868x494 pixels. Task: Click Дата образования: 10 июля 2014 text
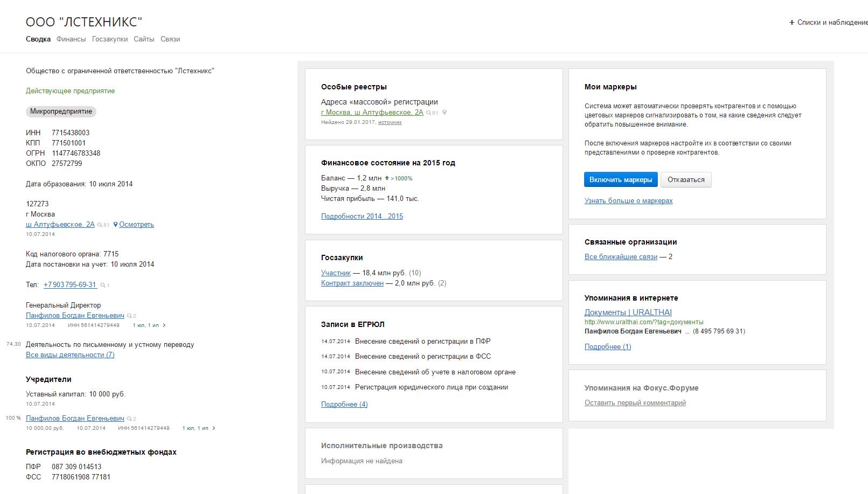tap(79, 184)
